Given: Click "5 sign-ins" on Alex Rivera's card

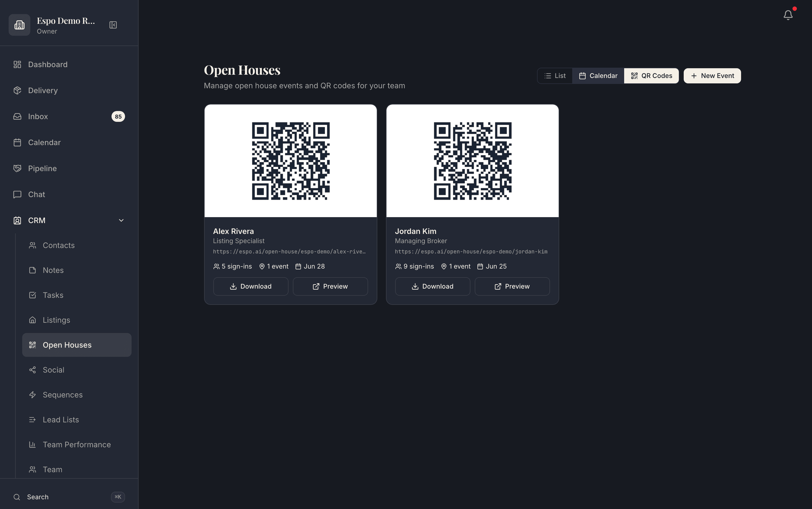Looking at the screenshot, I should (233, 266).
